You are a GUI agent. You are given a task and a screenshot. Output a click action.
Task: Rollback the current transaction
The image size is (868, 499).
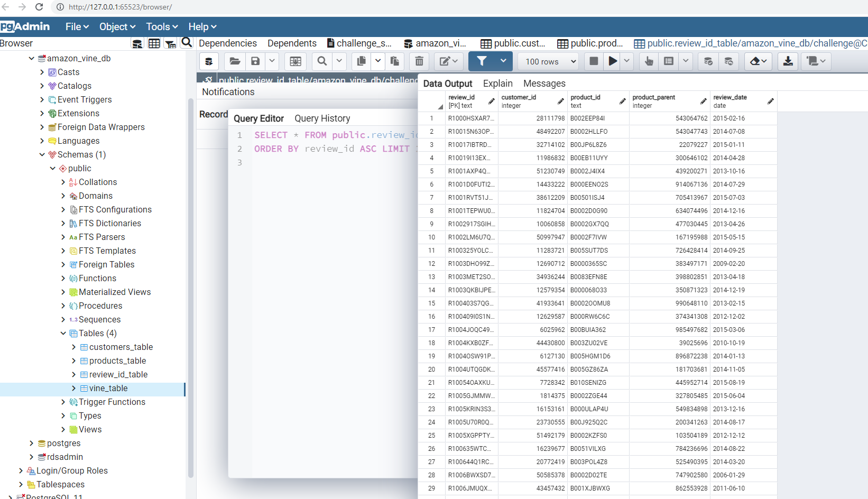729,61
